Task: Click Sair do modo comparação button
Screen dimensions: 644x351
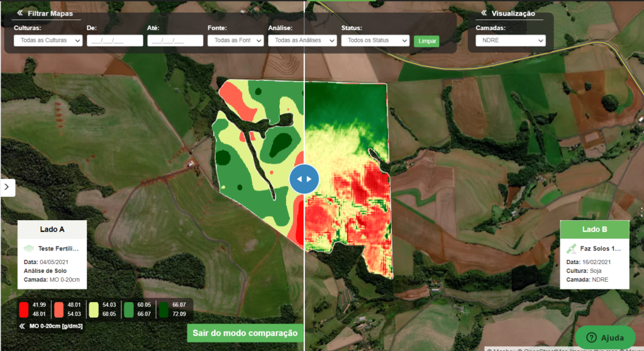Action: 245,333
